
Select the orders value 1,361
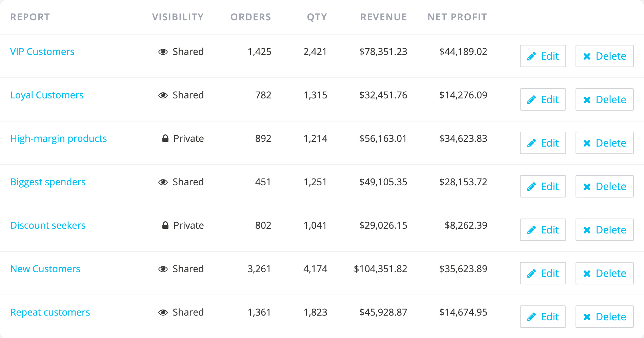tap(259, 312)
